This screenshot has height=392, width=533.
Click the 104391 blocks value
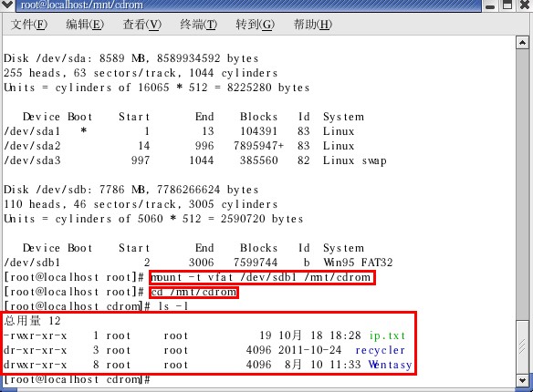258,131
